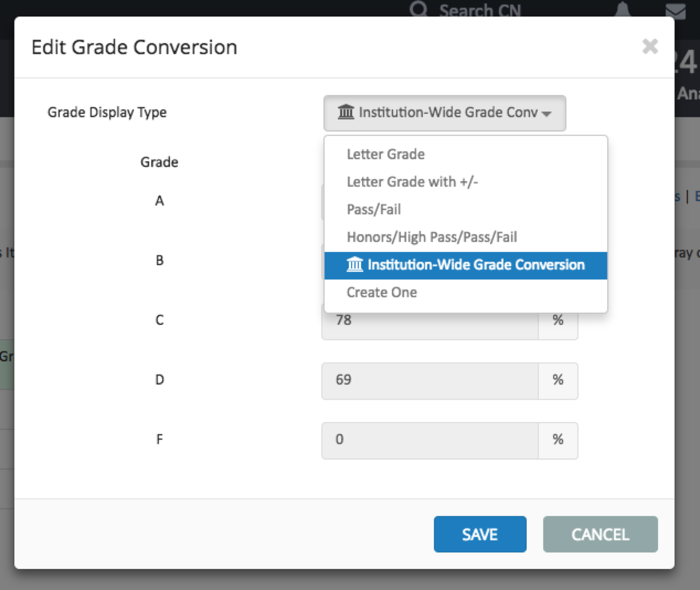Screen dimensions: 700x590
Task: Click the D grade percentage field showing 69
Action: point(430,381)
